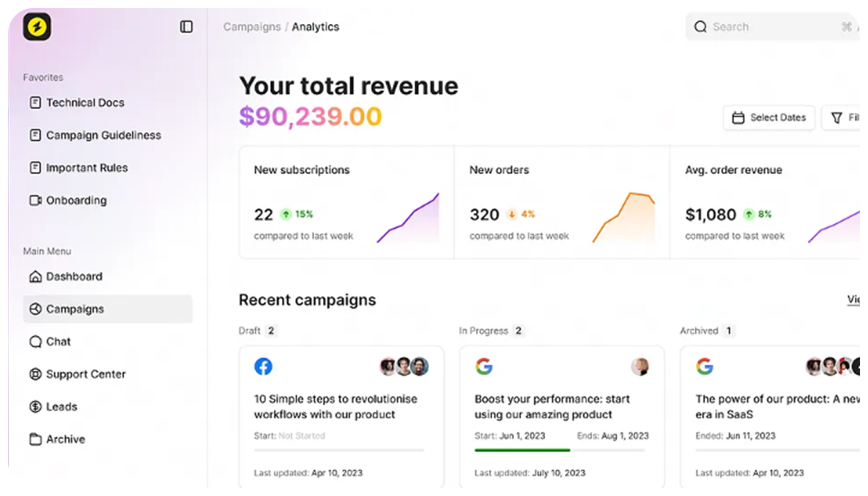868x496 pixels.
Task: Click the Campaigns breadcrumb link
Action: pyautogui.click(x=252, y=26)
